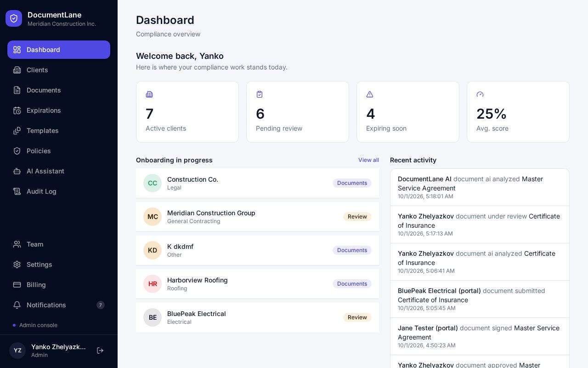This screenshot has height=368, width=588.
Task: Open Harborview Roofing onboarding row
Action: 257,284
